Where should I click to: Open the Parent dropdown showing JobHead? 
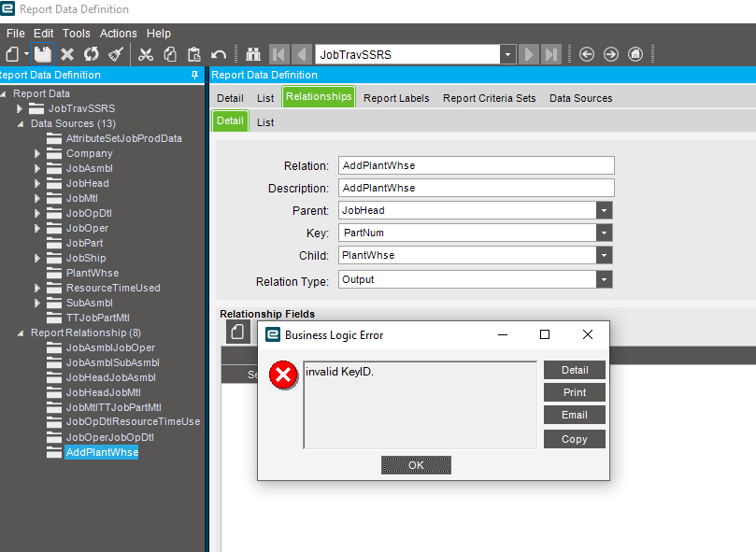click(x=604, y=211)
